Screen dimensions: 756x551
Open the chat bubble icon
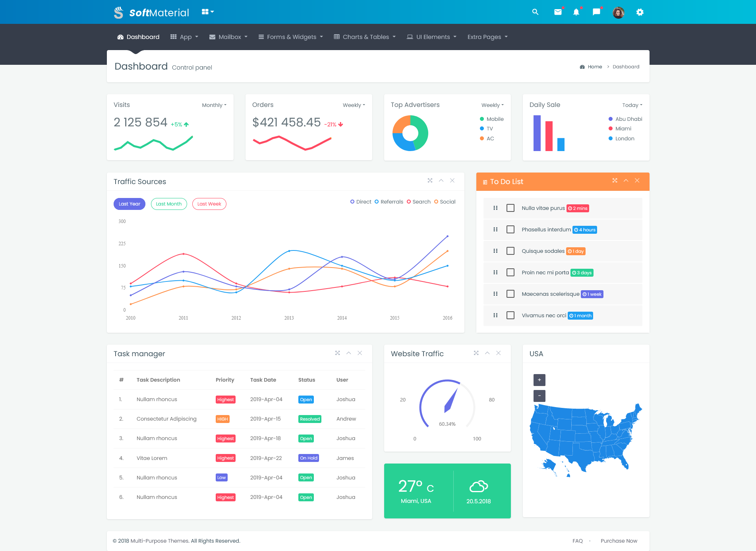coord(596,12)
